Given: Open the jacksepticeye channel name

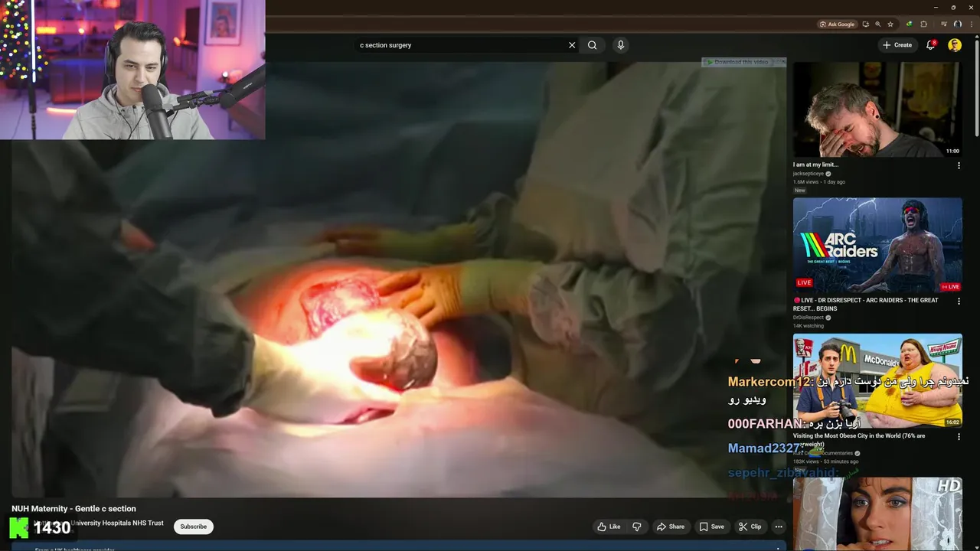Looking at the screenshot, I should coord(808,174).
